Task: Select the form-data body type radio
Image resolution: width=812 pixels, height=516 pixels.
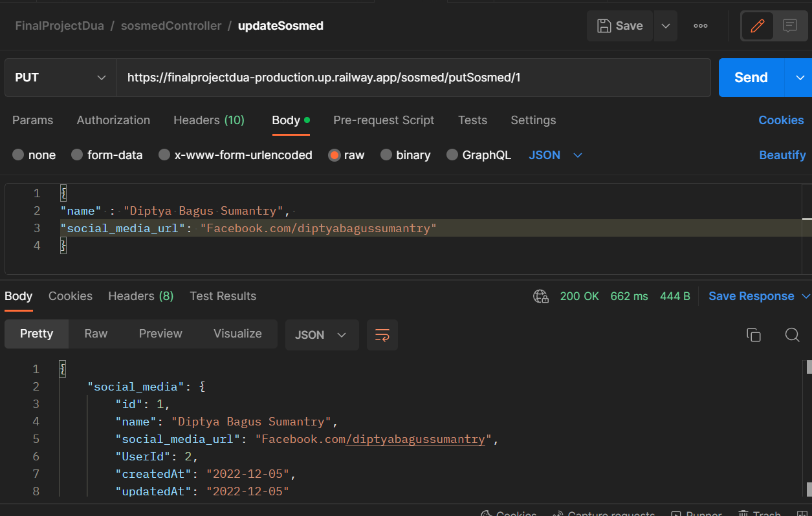Action: 78,155
